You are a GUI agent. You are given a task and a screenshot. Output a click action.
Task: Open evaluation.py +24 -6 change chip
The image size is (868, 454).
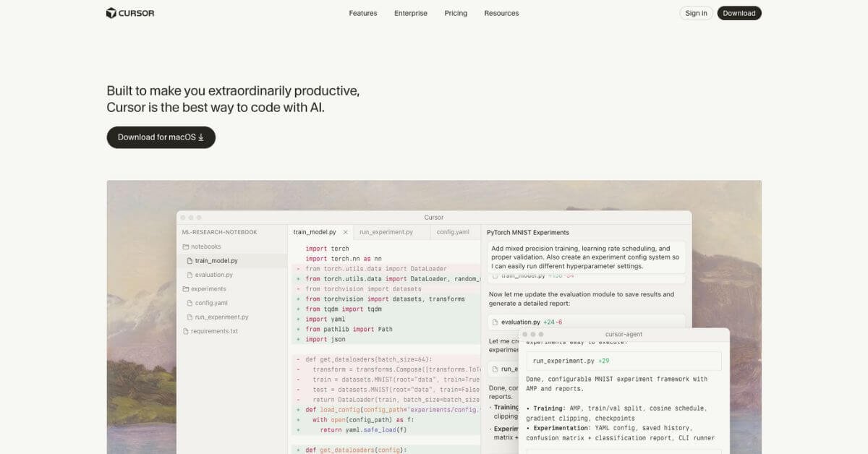(x=586, y=322)
